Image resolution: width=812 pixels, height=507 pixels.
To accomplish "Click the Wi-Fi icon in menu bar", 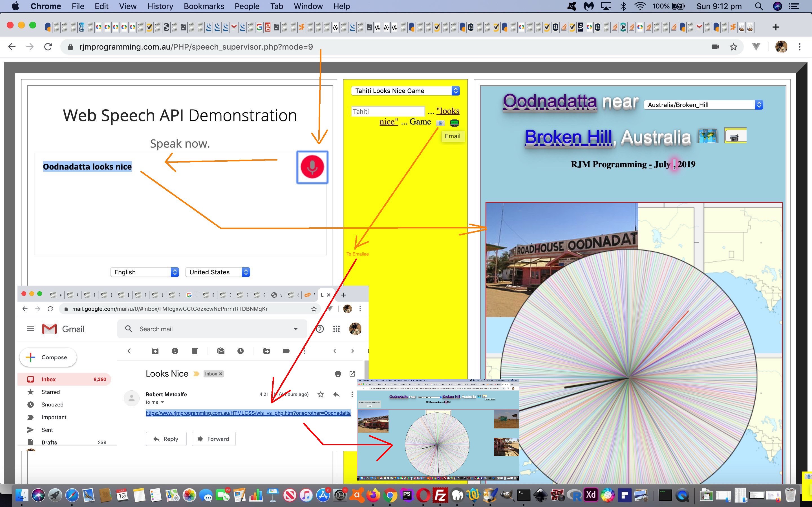I will (638, 6).
